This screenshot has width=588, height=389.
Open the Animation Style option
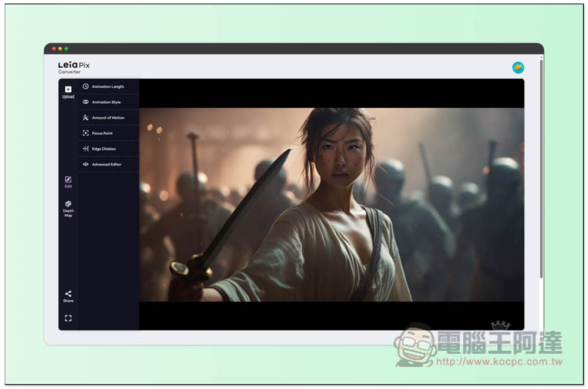(x=108, y=102)
